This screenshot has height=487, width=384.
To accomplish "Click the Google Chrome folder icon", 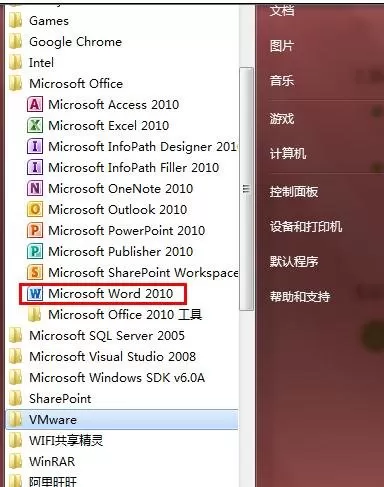I will 16,42.
